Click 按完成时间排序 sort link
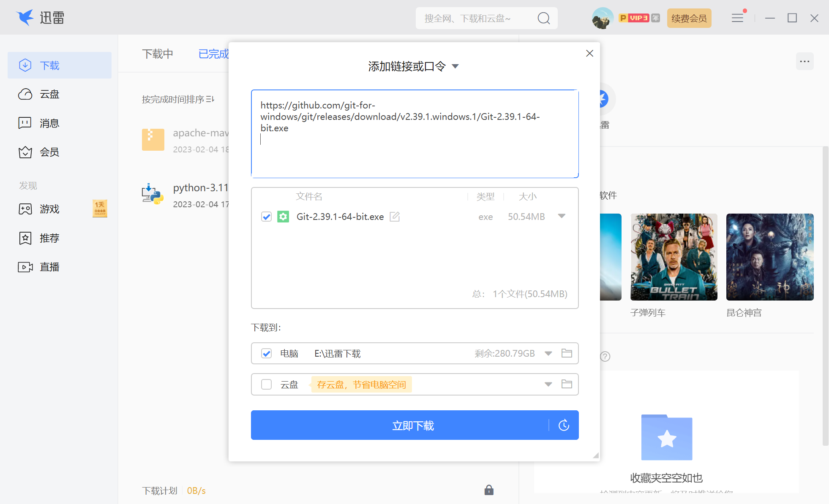The height and width of the screenshot is (504, 829). coord(173,99)
